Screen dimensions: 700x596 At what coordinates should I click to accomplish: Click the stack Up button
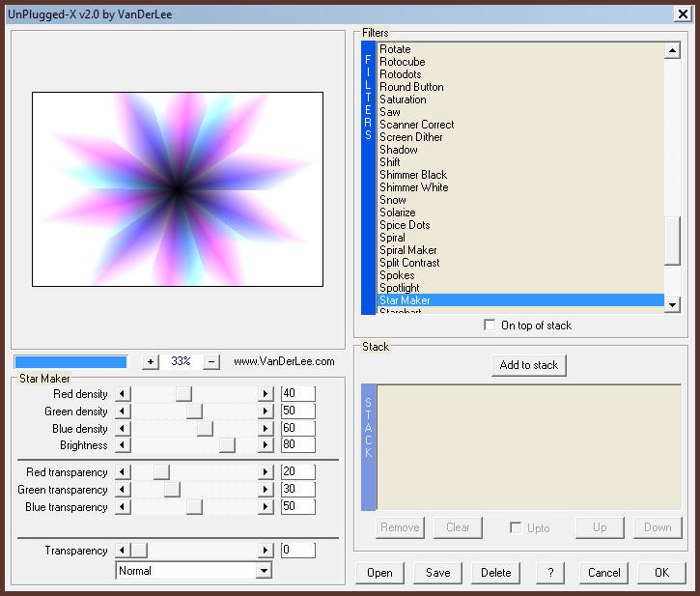click(x=600, y=527)
